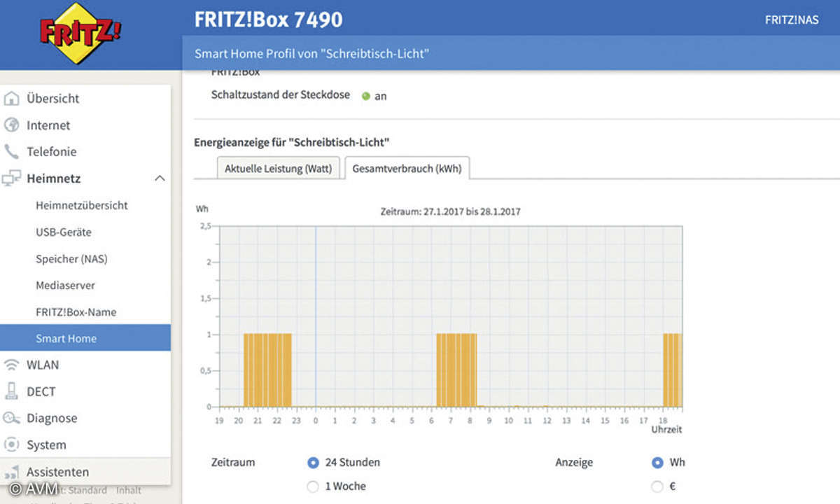Open FRITZ!NAS link in header
The image size is (840, 504).
tap(792, 20)
